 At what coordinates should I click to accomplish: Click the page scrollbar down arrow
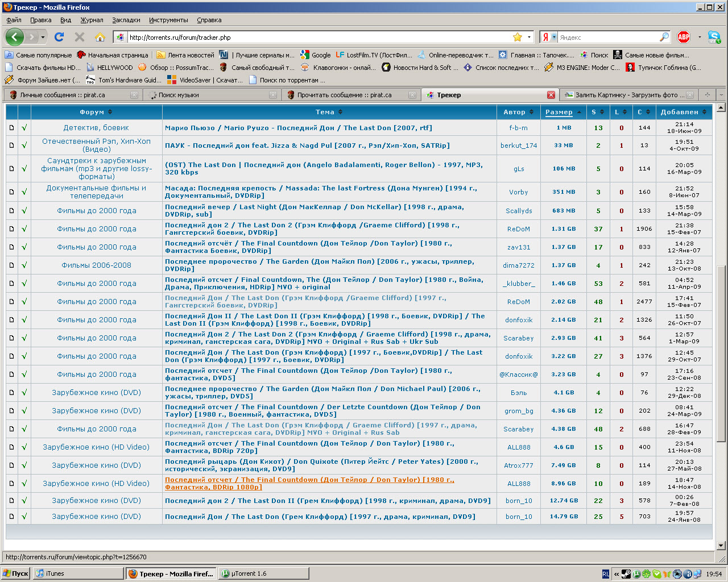[x=721, y=546]
